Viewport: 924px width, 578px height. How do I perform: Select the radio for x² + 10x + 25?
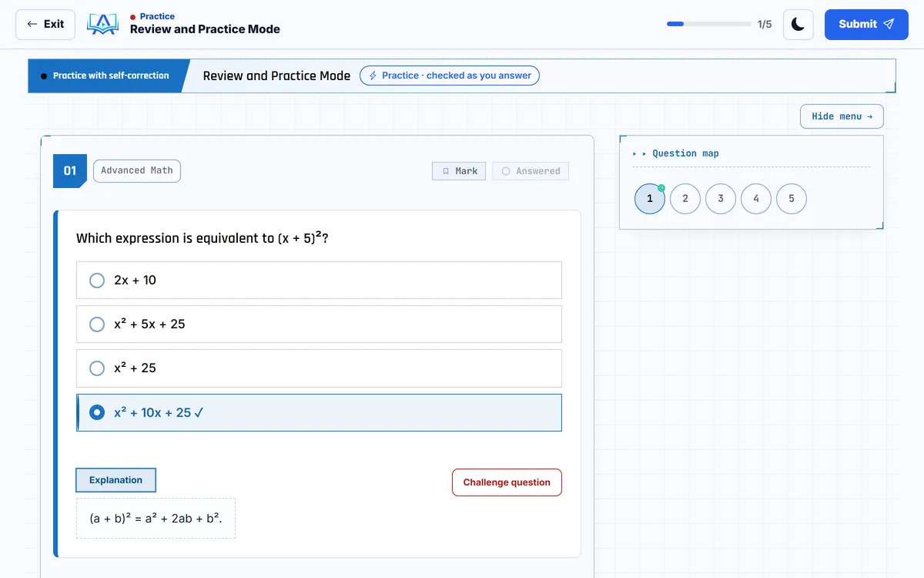(97, 412)
